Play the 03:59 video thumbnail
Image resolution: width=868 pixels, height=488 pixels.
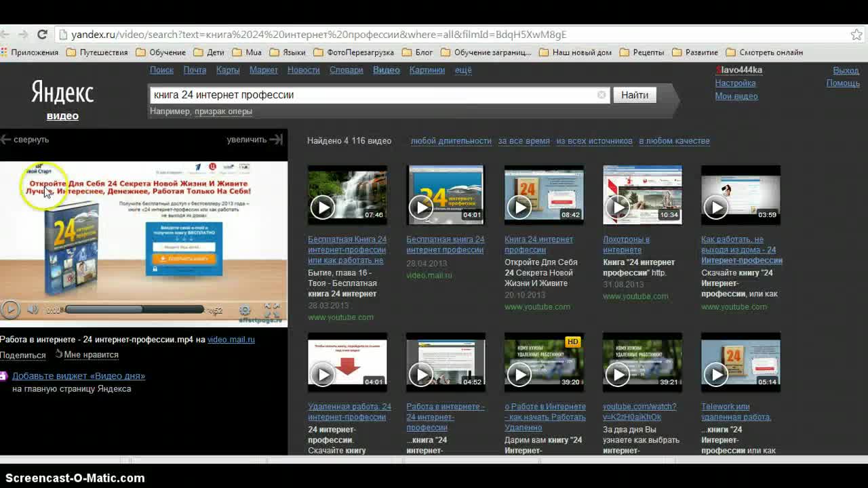coord(741,195)
